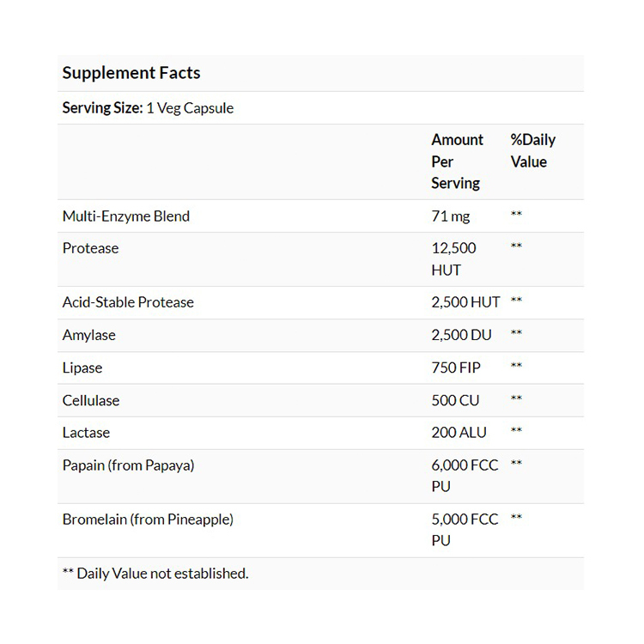Click Bromelain (from Pineapple) ingredient name

click(148, 519)
